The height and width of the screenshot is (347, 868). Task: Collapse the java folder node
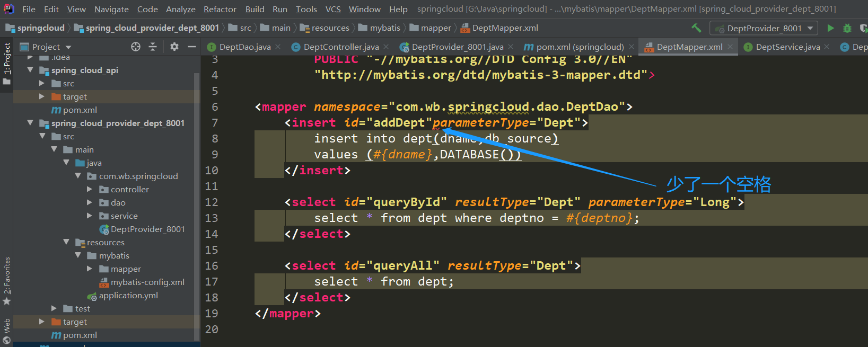tap(66, 163)
